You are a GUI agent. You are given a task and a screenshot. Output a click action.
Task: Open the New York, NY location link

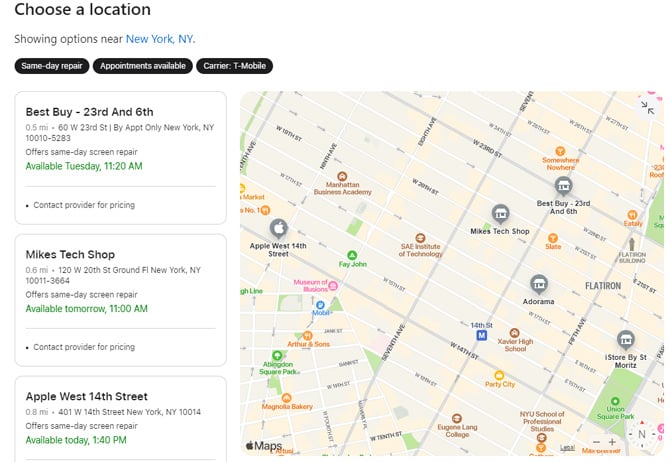(159, 39)
